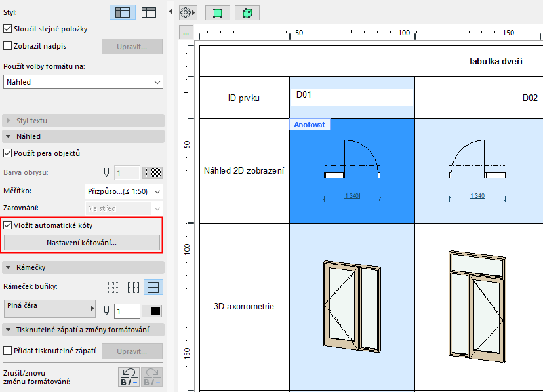The width and height of the screenshot is (543, 392).
Task: Toggle Vložit automatické kóty checkbox
Action: [x=8, y=225]
